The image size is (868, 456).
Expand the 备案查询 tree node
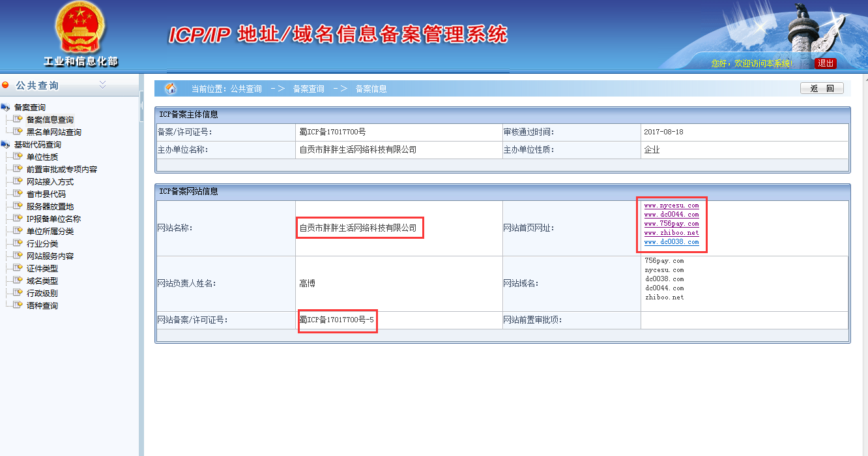coord(6,108)
